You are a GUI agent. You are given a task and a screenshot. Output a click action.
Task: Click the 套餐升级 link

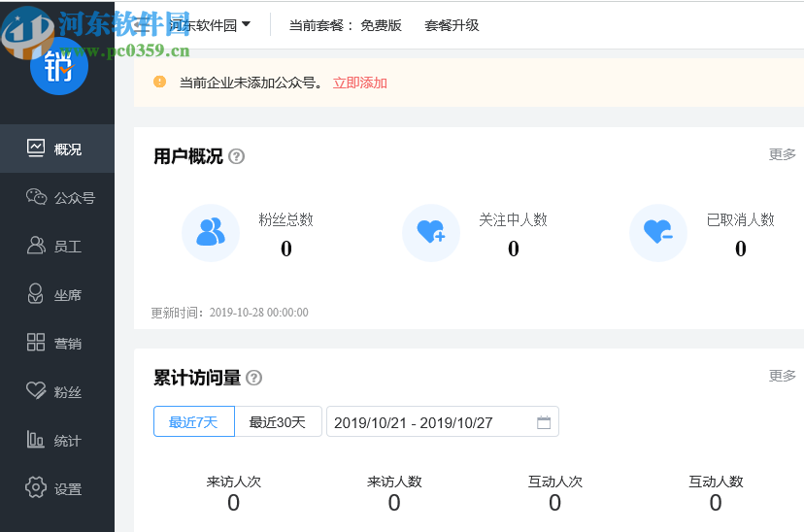(452, 25)
